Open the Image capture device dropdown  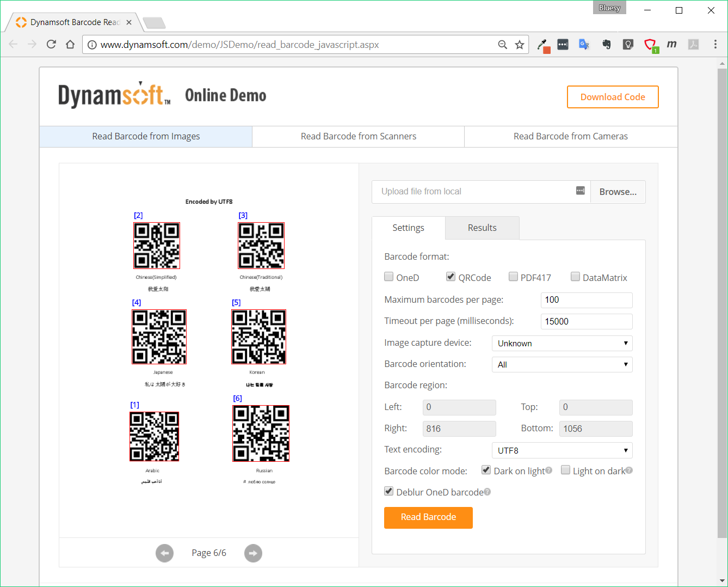(x=562, y=343)
